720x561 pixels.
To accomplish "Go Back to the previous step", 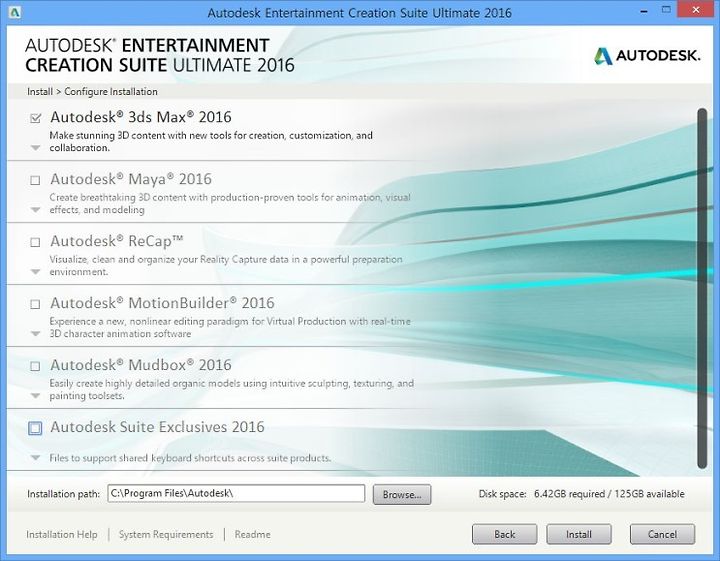I will [x=504, y=534].
